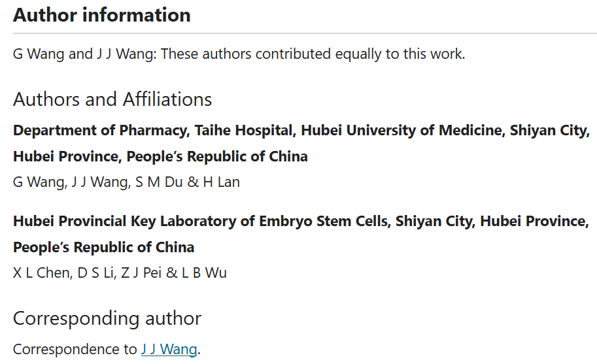
Task: Click the Corresponding author subheading
Action: pos(107,319)
